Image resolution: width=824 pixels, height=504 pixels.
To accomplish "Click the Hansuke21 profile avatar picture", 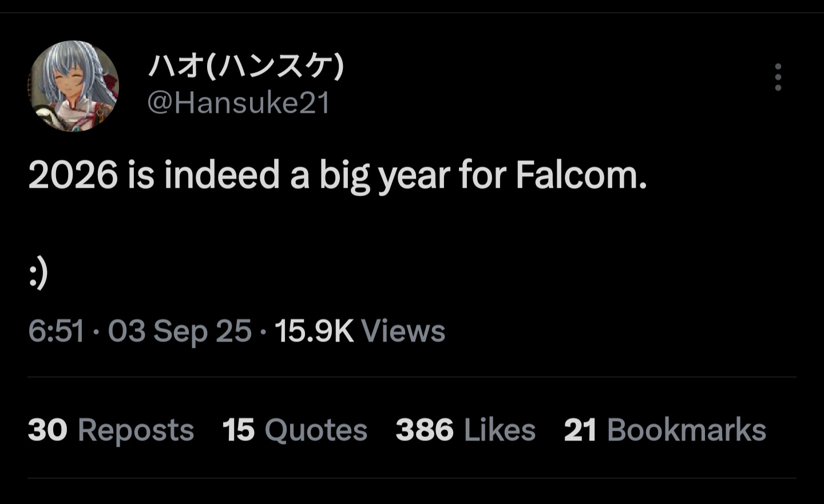I will pos(73,86).
